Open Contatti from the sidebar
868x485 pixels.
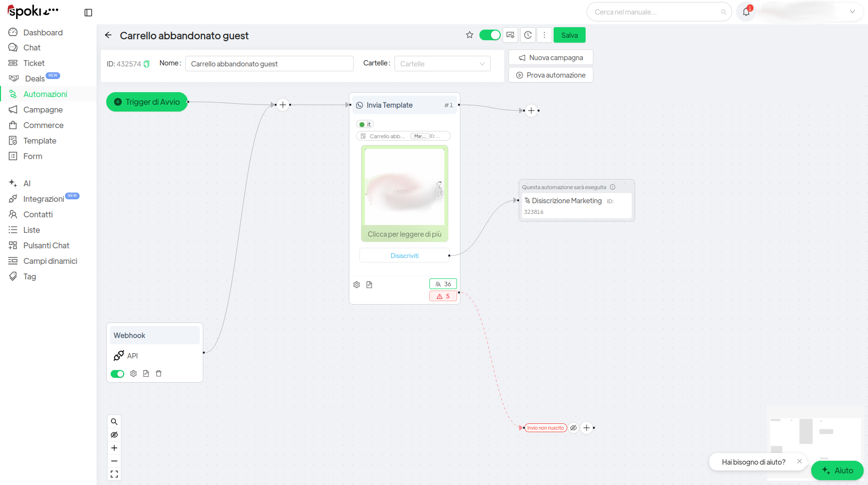(38, 214)
